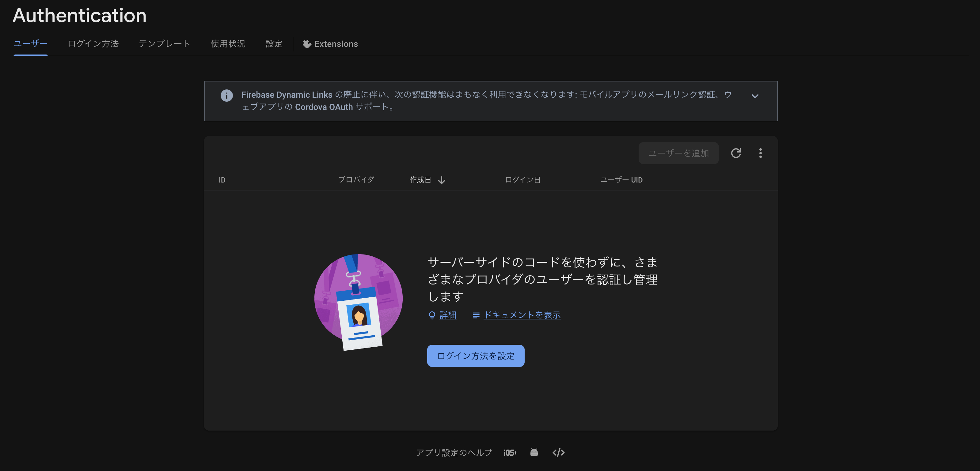Viewport: 980px width, 471px height.
Task: Click the info icon in the notice banner
Action: (227, 96)
